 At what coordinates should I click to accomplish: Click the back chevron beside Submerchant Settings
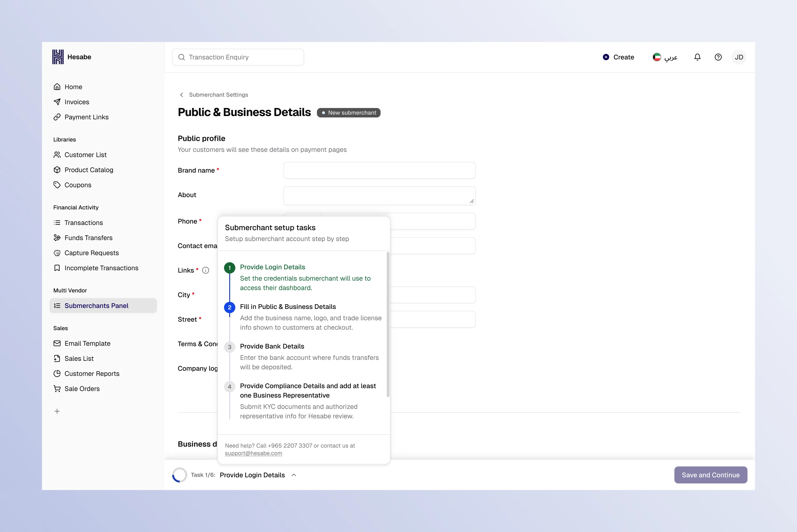[182, 95]
